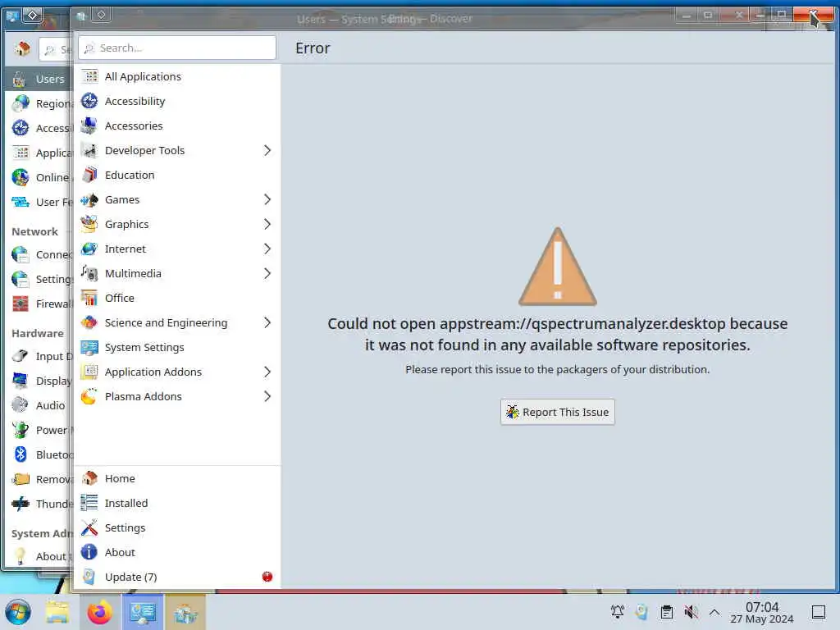Select System Settings category in Discover
The height and width of the screenshot is (630, 840).
click(x=177, y=348)
